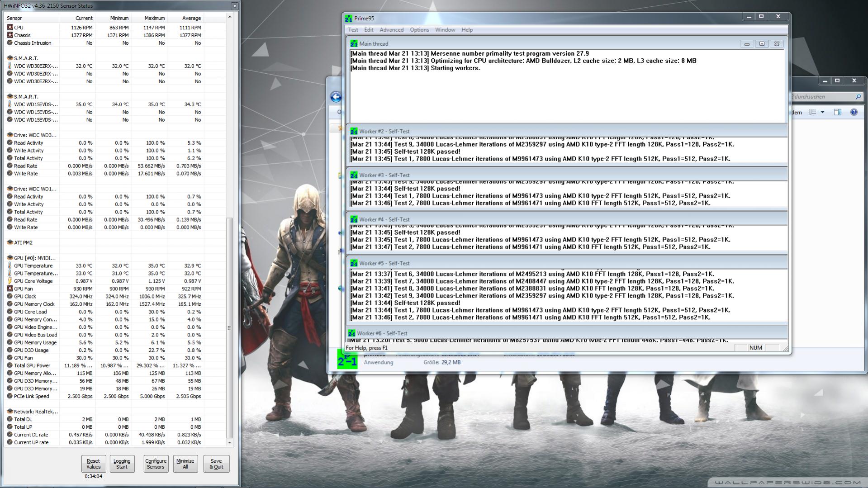This screenshot has height=488, width=868.
Task: Click the Prime95 title bar icon
Action: (x=348, y=19)
